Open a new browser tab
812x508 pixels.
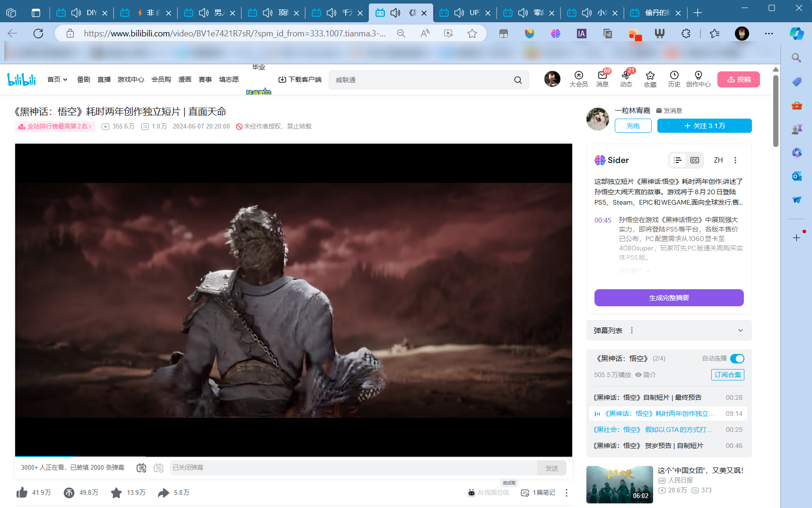pos(698,13)
